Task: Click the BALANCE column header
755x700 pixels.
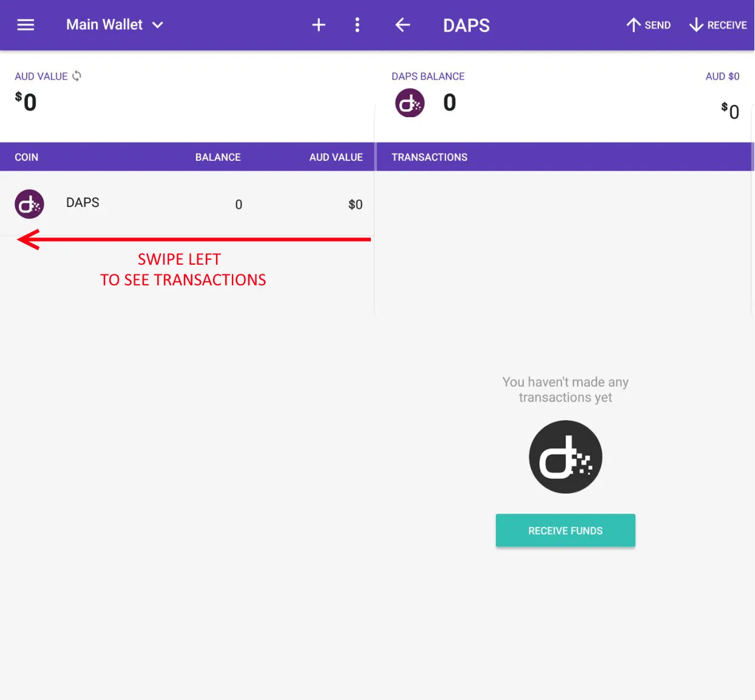Action: [218, 157]
